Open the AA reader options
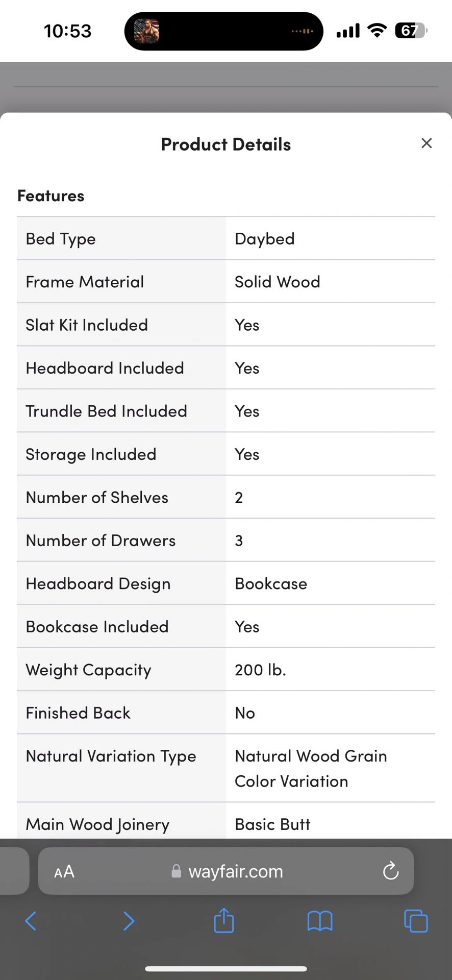Screen dimensions: 452x980 (64, 871)
